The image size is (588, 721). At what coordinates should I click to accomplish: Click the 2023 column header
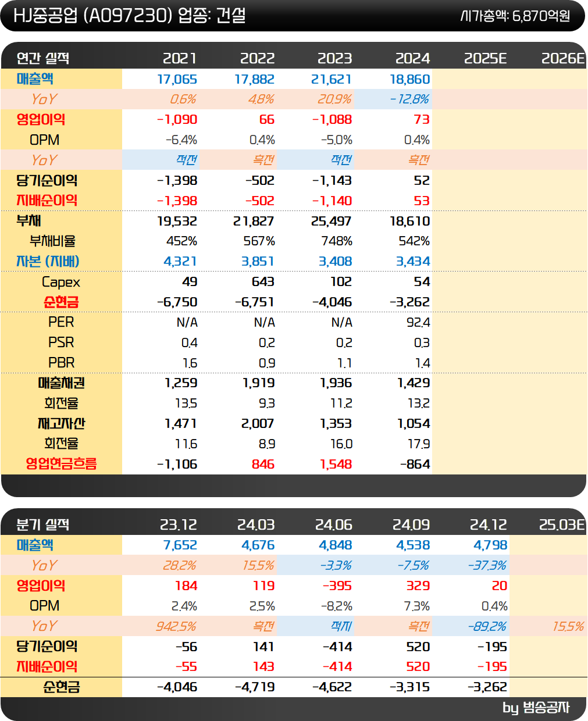pos(334,58)
